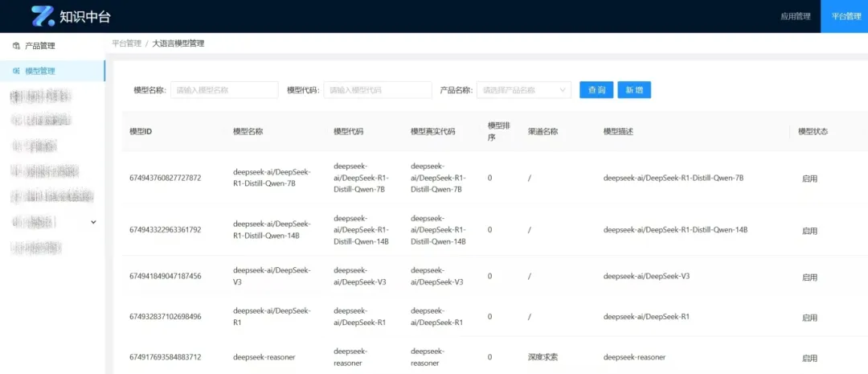Screen dimensions: 868x374
Task: Click the 知识中台 logo icon
Action: [x=43, y=16]
